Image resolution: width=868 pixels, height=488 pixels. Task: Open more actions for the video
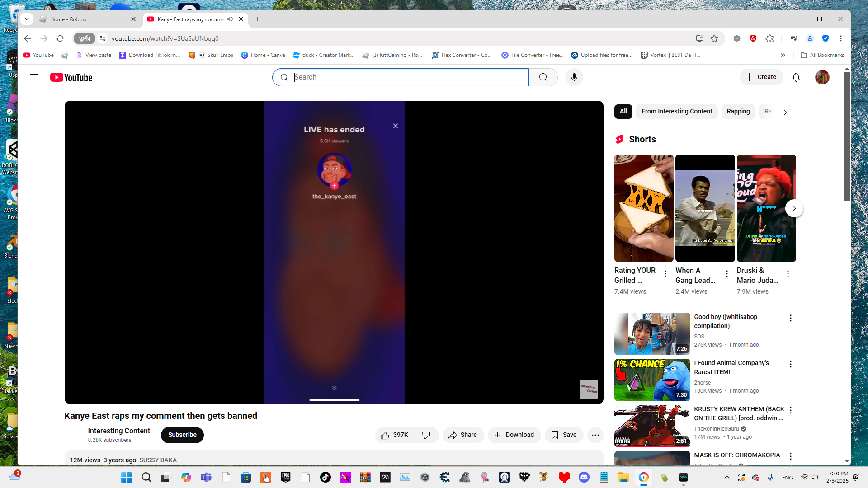595,435
